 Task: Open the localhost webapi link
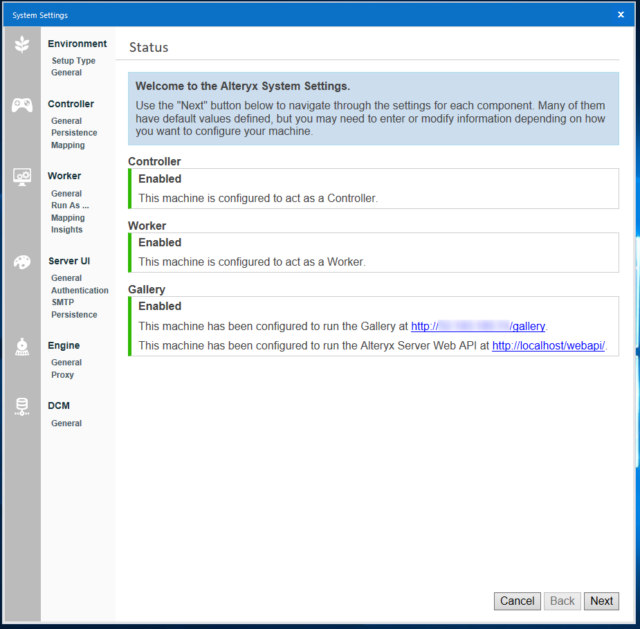click(548, 346)
